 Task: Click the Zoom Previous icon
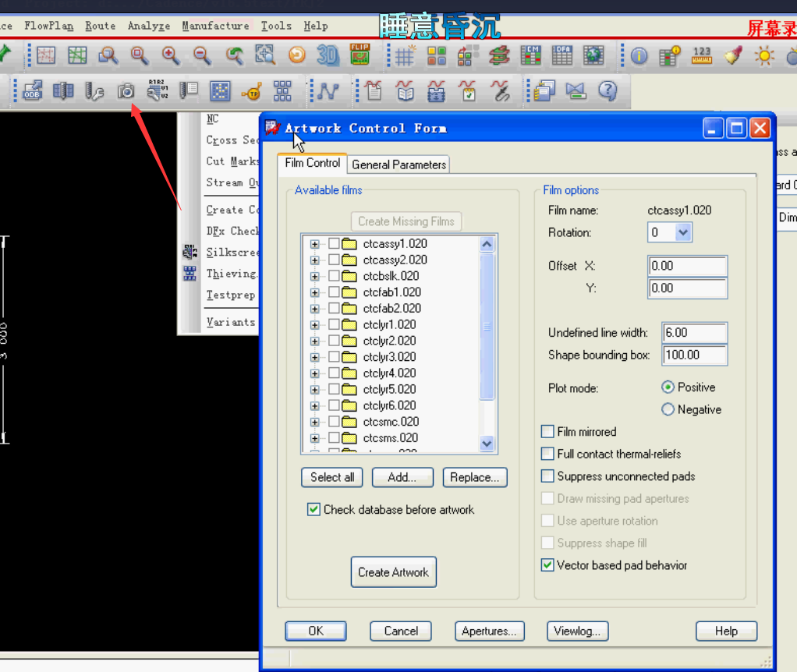click(x=234, y=55)
